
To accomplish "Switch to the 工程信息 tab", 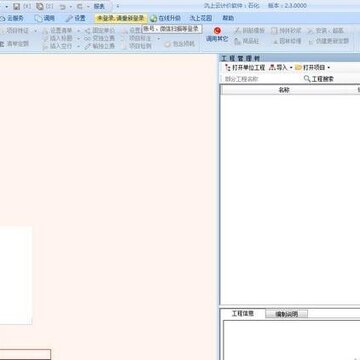I will [x=243, y=314].
